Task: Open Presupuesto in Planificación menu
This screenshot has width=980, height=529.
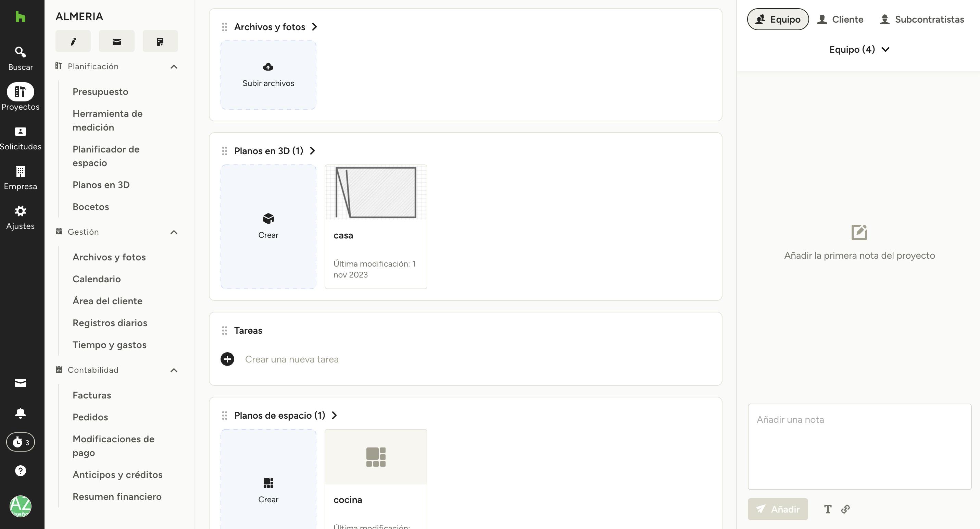Action: (100, 92)
